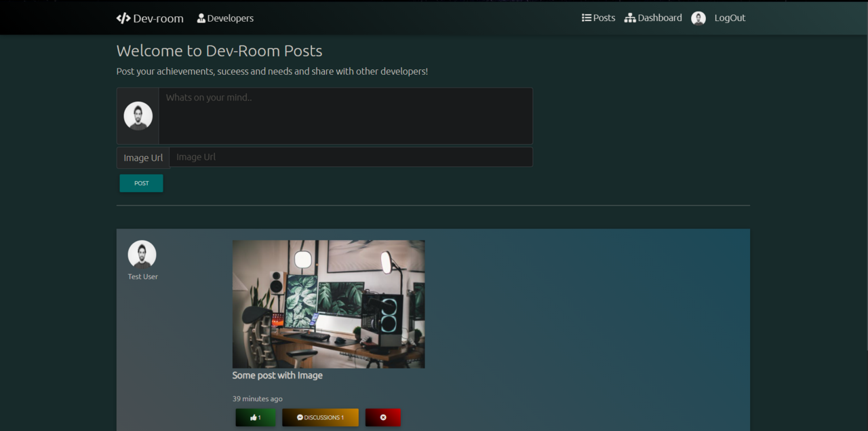Click the 'Some post with Image' text

(277, 375)
